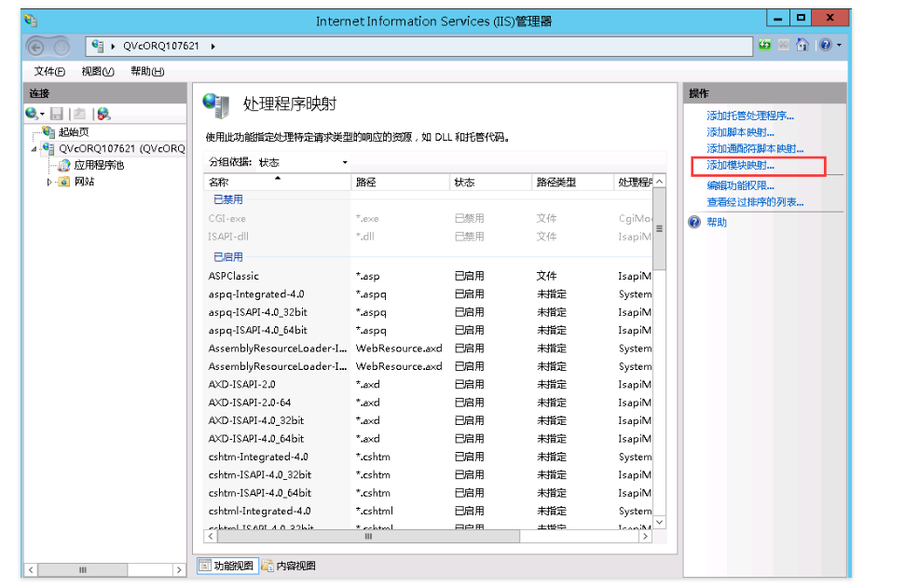Select the AXD-ISAPI-2.0 row
The width and height of the screenshot is (905, 588).
click(428, 384)
